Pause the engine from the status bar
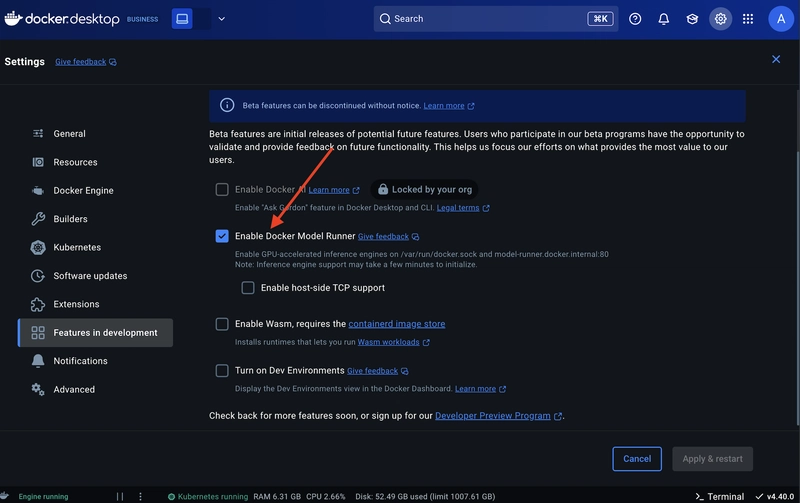This screenshot has height=503, width=800. (x=120, y=496)
